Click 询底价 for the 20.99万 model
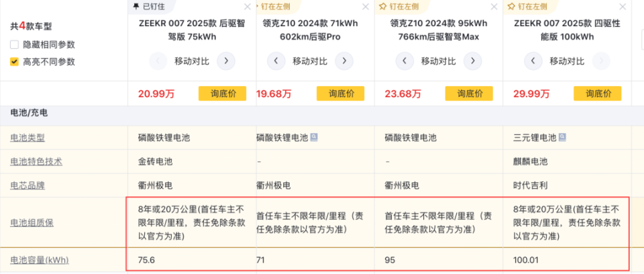Image resolution: width=644 pixels, height=274 pixels. coord(222,93)
